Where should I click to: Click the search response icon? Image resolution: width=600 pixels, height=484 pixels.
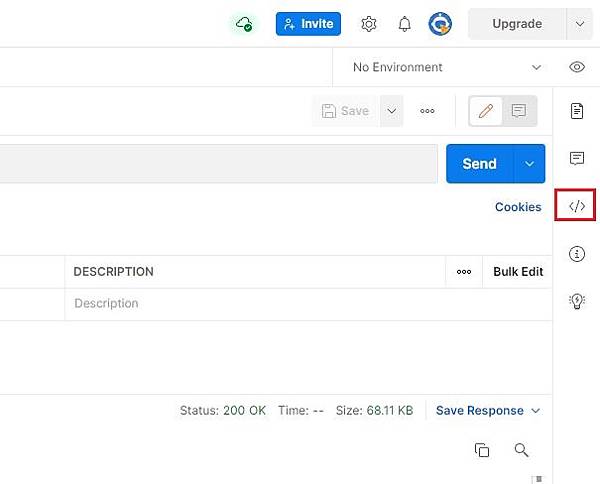click(x=521, y=450)
